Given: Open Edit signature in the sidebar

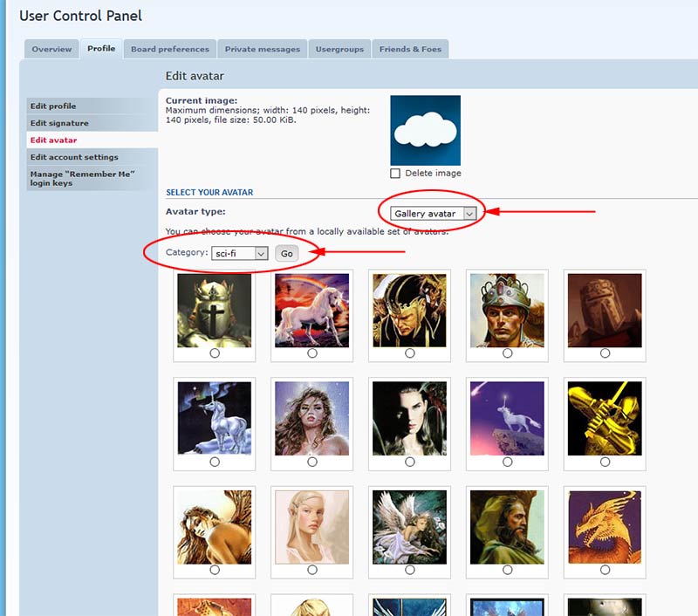Looking at the screenshot, I should click(92, 123).
